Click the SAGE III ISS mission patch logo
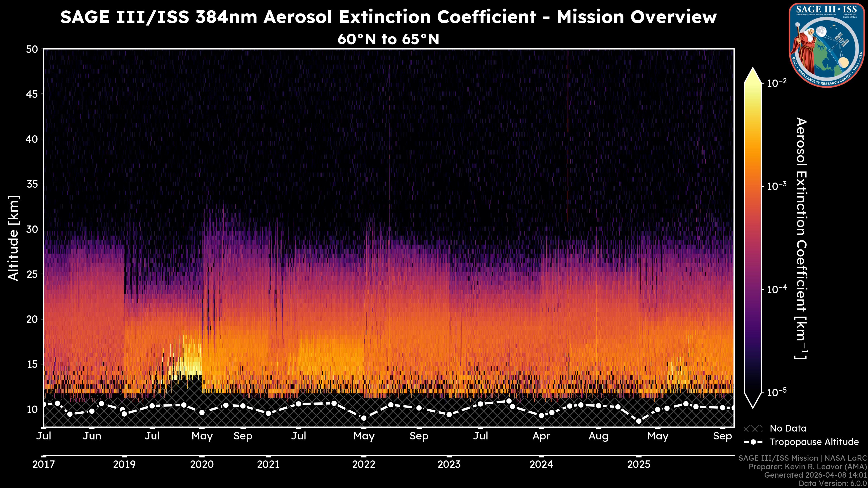Image resolution: width=868 pixels, height=488 pixels. point(827,45)
